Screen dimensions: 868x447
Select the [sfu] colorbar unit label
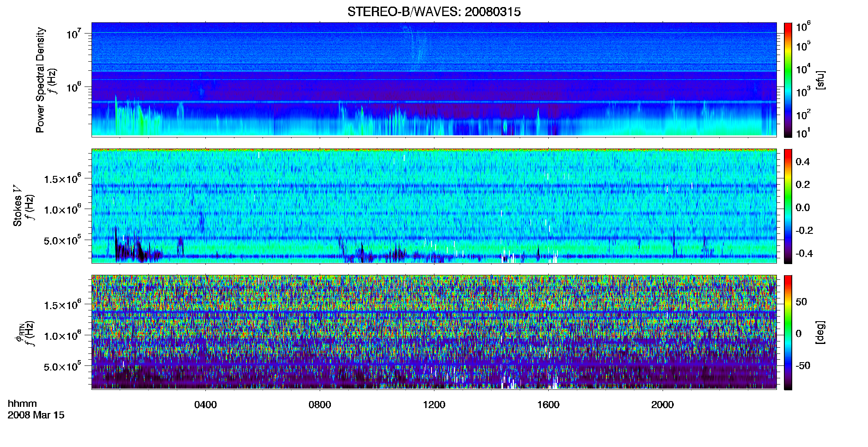(820, 80)
